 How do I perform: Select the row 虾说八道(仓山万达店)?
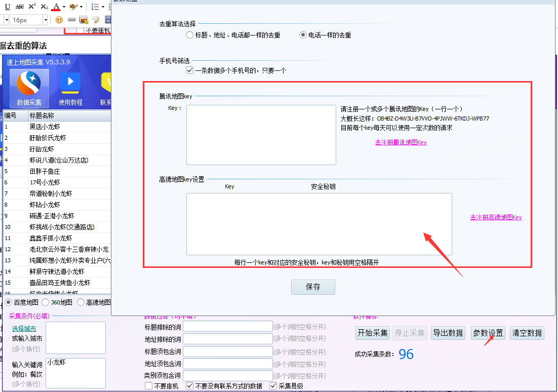57,160
